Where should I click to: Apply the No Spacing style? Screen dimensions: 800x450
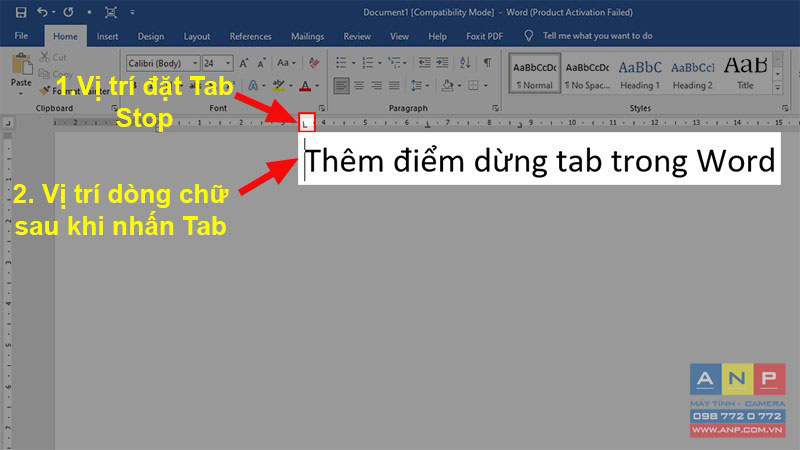(587, 73)
